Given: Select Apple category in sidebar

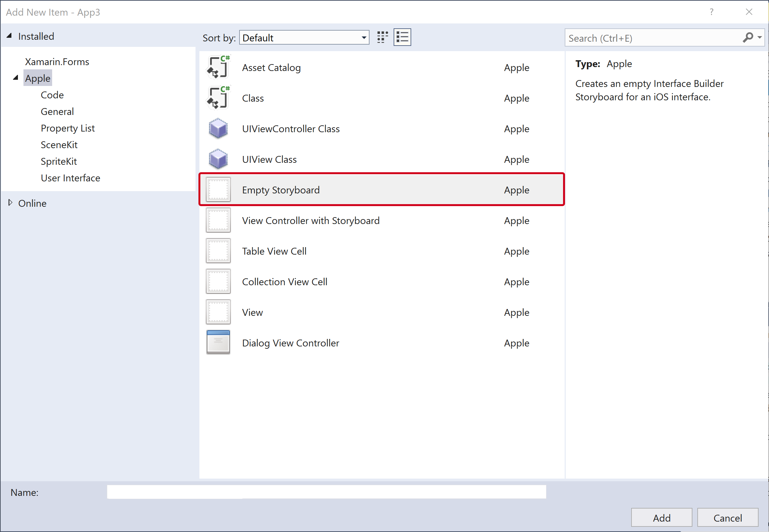Looking at the screenshot, I should (37, 77).
